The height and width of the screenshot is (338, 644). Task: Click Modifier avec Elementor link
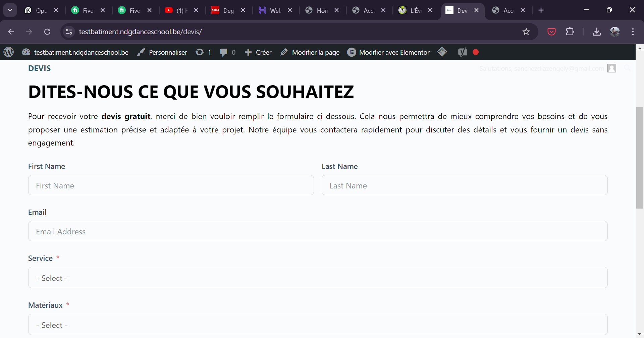[388, 52]
